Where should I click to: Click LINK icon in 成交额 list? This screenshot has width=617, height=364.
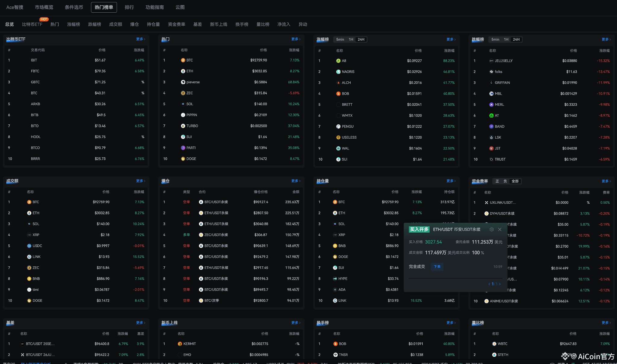[x=29, y=257]
